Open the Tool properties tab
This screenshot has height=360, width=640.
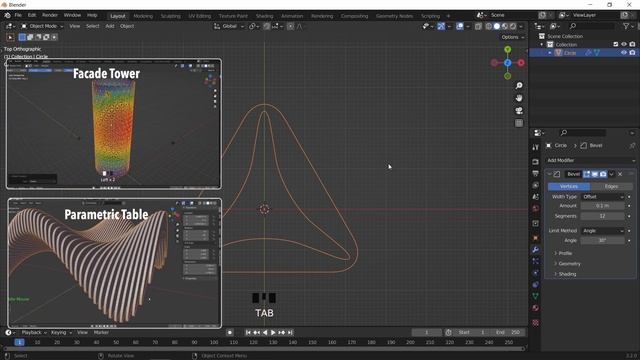(x=536, y=147)
